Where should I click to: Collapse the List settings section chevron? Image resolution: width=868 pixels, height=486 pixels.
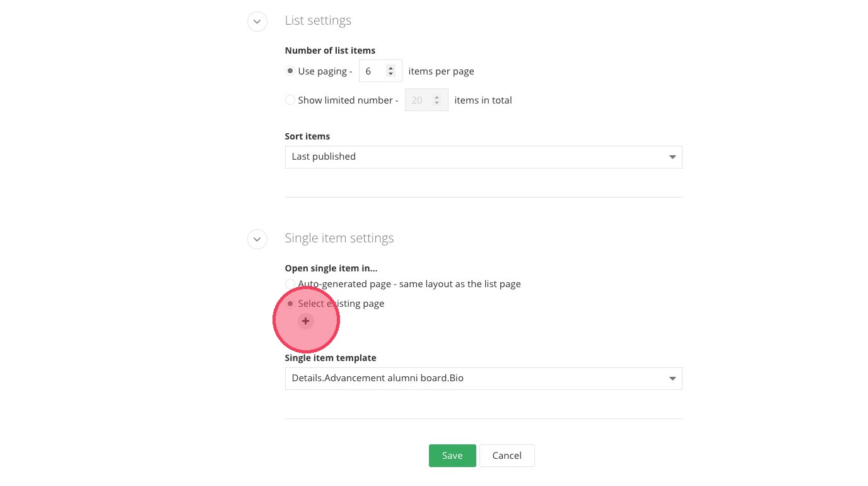point(257,21)
